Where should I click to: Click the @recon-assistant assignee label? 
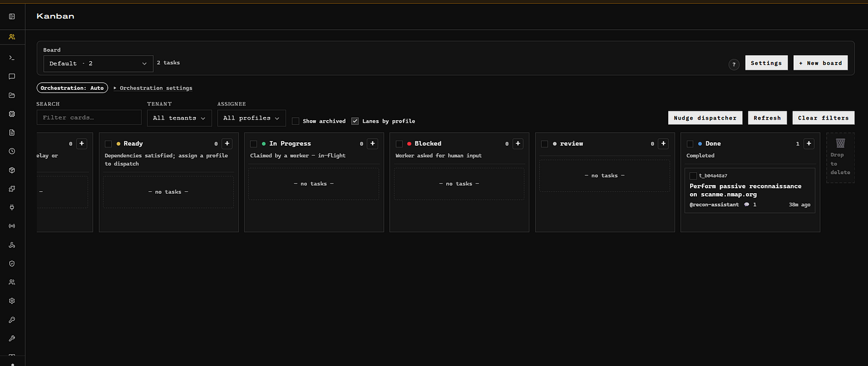(714, 204)
